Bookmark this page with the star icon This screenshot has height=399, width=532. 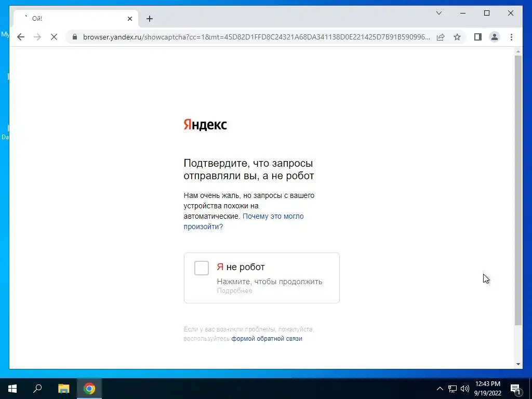pos(457,37)
